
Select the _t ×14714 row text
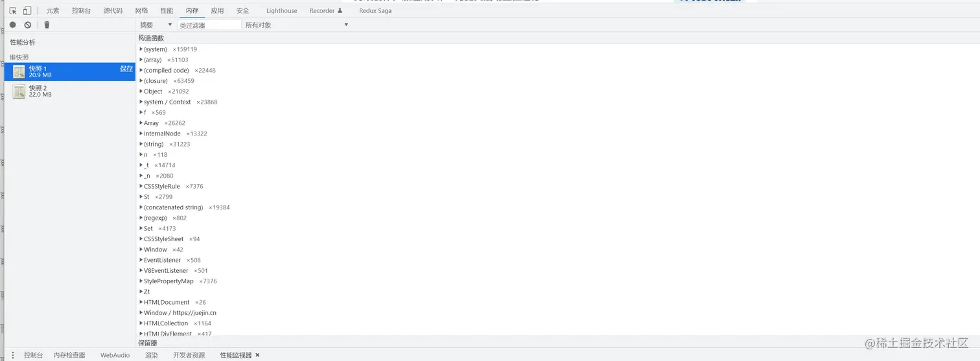159,165
